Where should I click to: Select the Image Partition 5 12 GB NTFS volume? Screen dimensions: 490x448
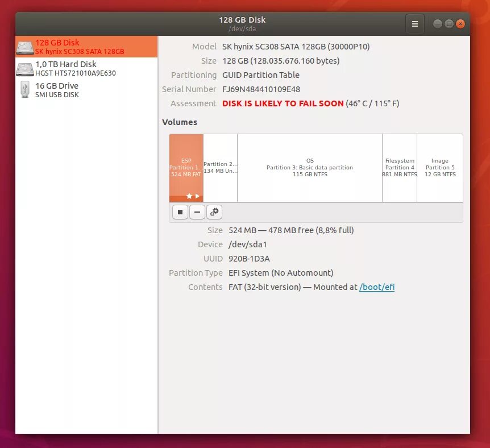440,168
